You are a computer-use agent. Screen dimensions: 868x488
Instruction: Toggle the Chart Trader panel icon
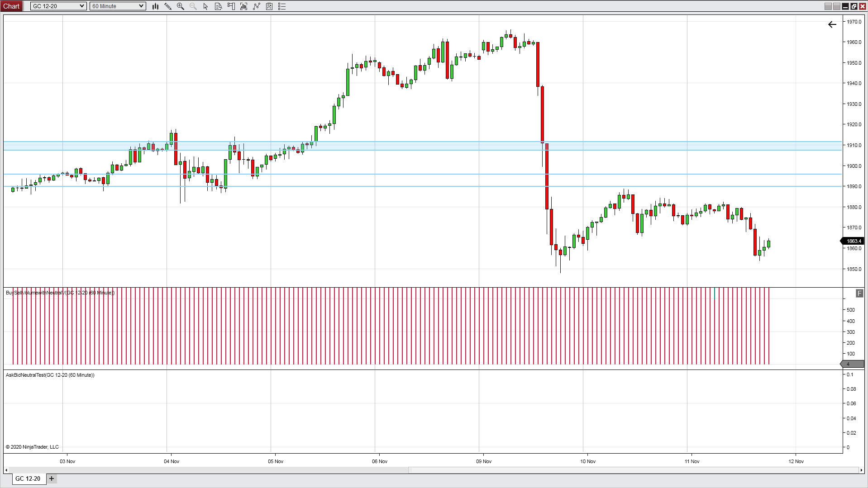point(231,6)
